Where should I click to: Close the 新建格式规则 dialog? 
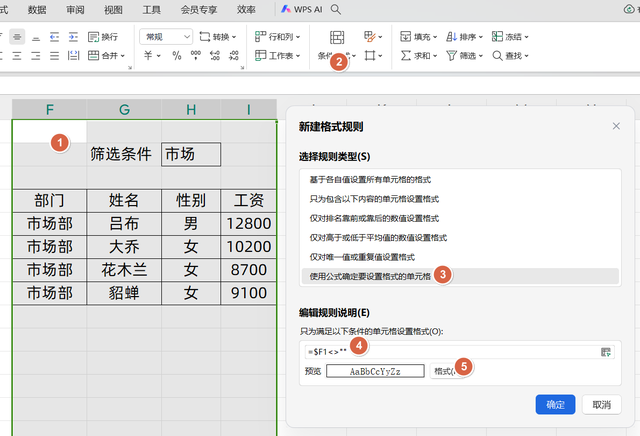tap(615, 126)
